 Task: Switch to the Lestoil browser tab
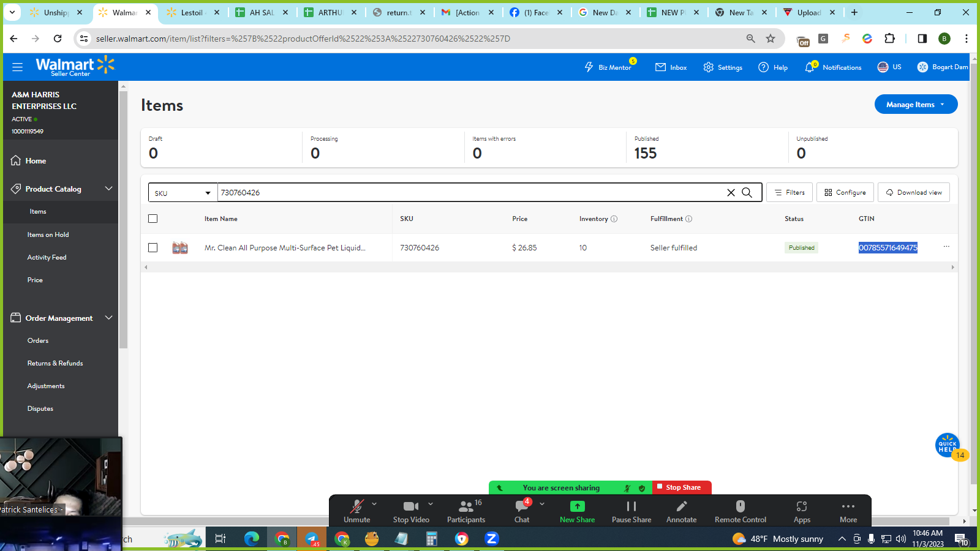click(x=193, y=12)
